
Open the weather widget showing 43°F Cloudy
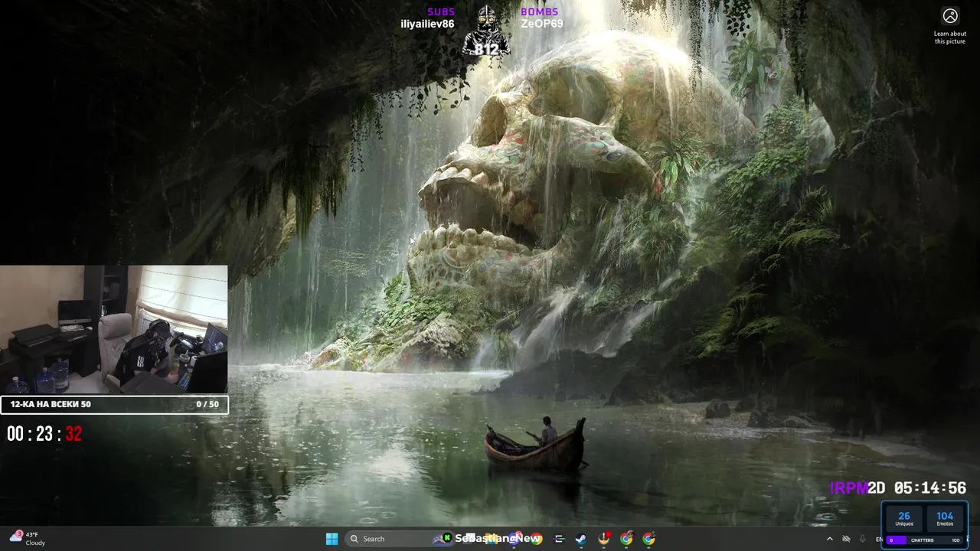[27, 539]
